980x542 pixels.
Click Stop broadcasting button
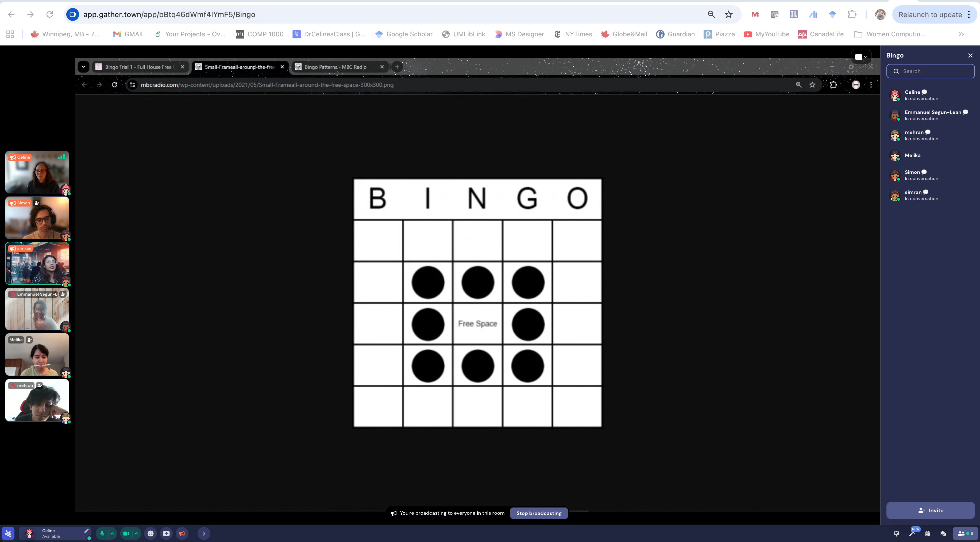click(x=539, y=513)
